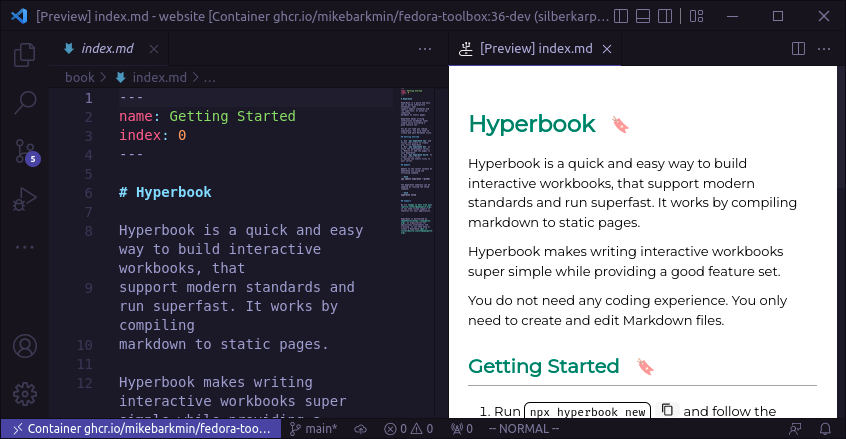Screen dimensions: 846x439
Task: Open the Search view in activity bar
Action: coord(24,102)
